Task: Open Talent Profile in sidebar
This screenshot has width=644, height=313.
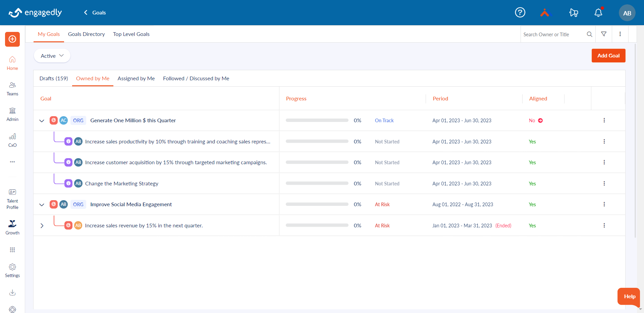Action: 12,199
